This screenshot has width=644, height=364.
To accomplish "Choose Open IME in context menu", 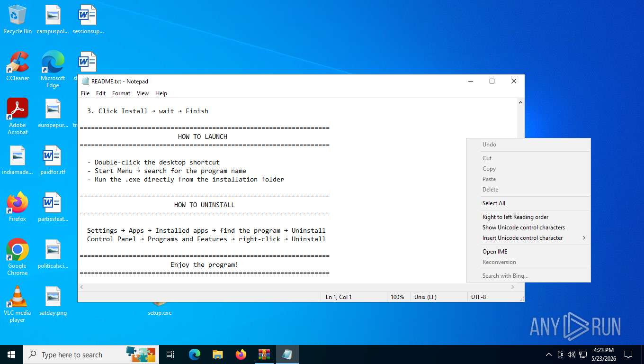I will coord(528,252).
